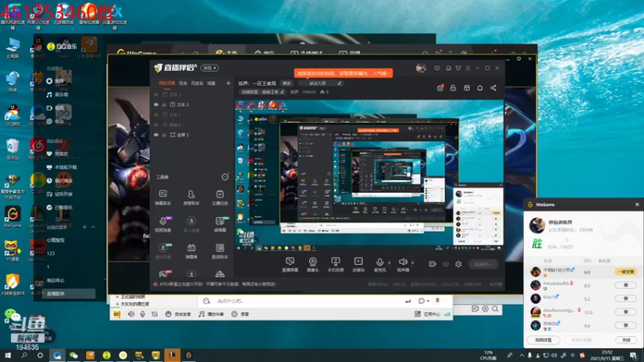Hide the 全屏 2 source layer
This screenshot has width=644, height=362.
pyautogui.click(x=156, y=134)
